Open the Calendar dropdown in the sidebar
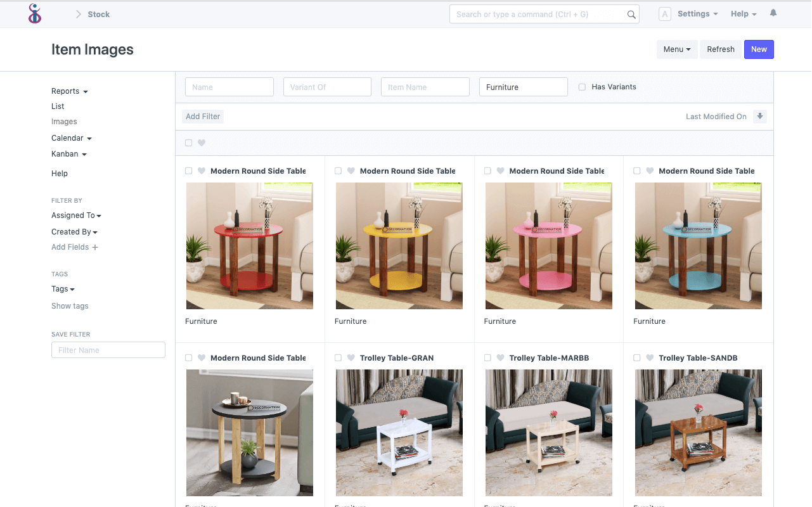This screenshot has width=812, height=507. coord(71,138)
